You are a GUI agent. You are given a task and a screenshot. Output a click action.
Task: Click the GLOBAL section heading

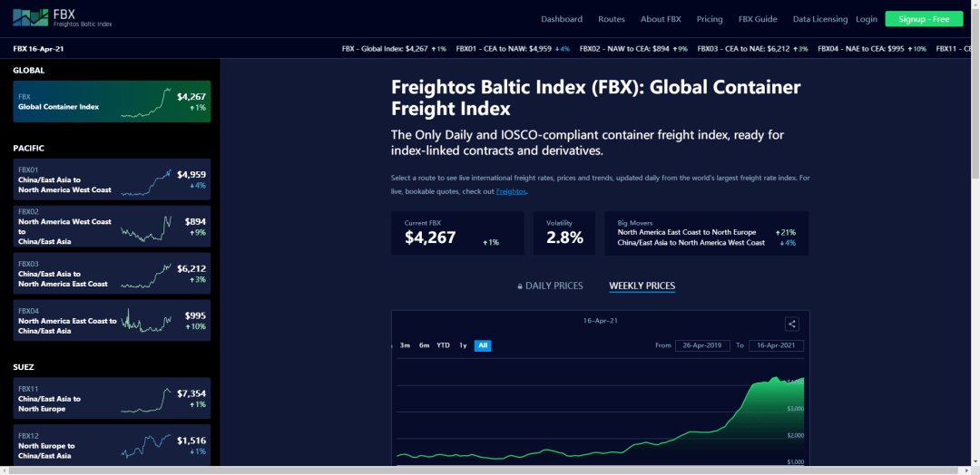[29, 71]
